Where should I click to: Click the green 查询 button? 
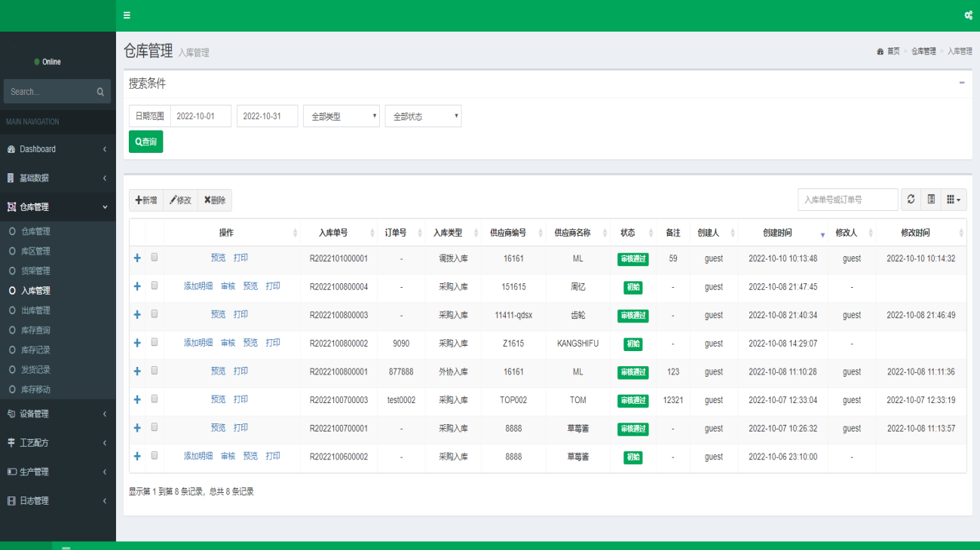[x=145, y=142]
